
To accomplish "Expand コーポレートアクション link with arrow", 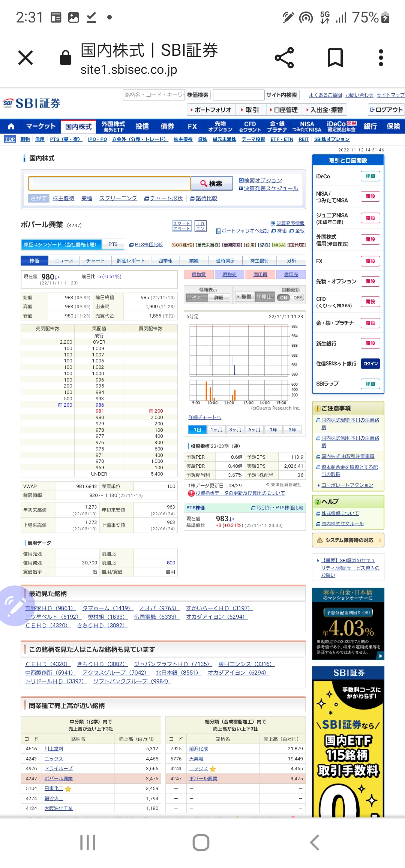I will click(x=345, y=485).
